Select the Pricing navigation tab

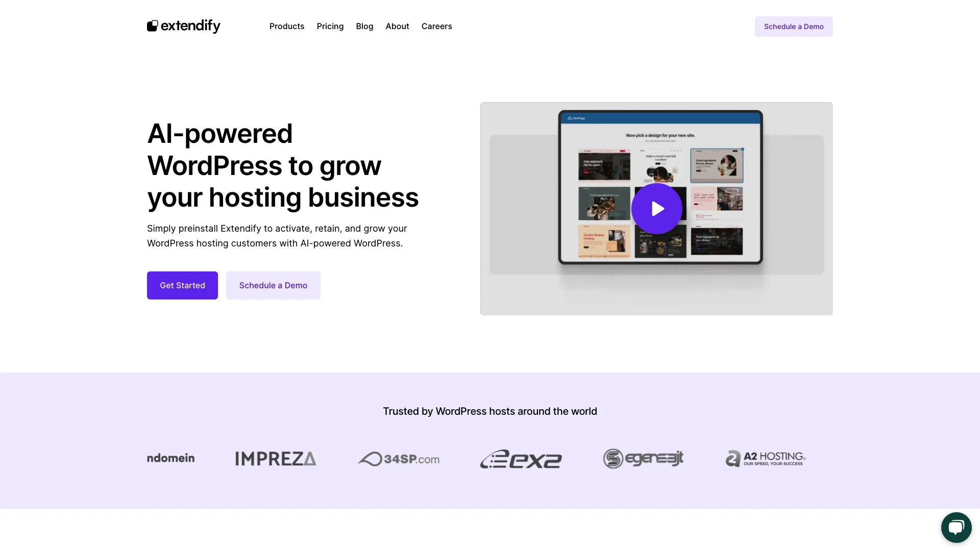pos(330,26)
